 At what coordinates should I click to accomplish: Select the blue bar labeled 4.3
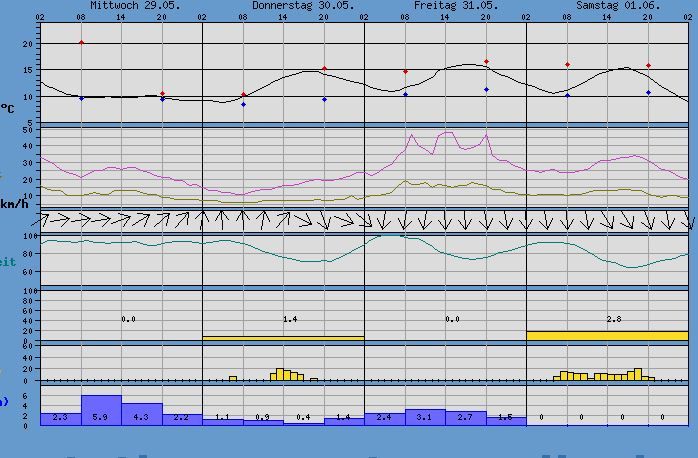(x=141, y=414)
